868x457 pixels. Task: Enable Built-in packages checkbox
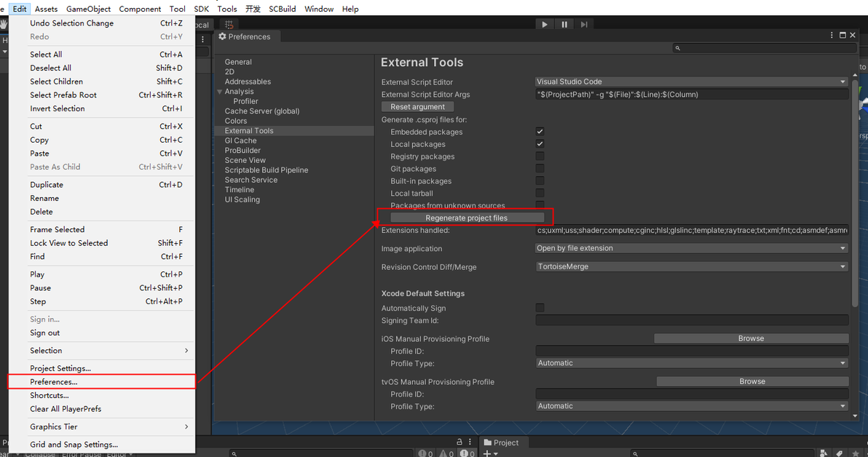click(540, 180)
